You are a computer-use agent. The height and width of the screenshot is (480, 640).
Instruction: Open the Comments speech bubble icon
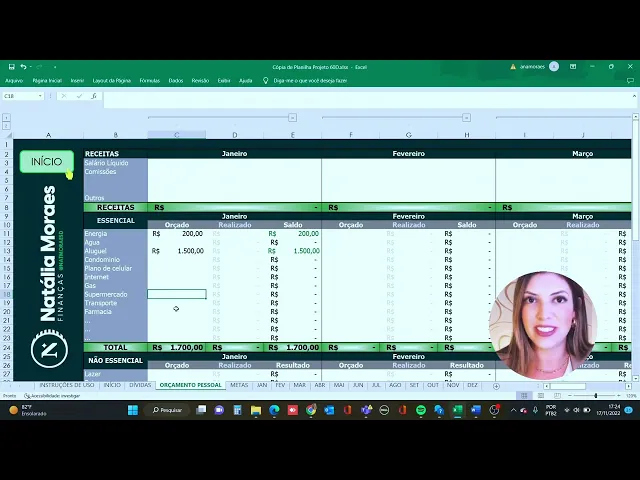[630, 81]
